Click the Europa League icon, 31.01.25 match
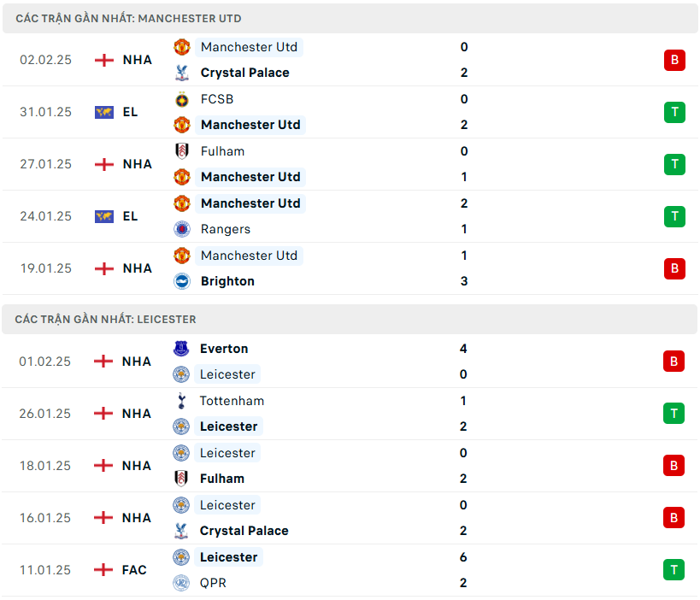Viewport: 700px width, 600px height. coord(104,112)
